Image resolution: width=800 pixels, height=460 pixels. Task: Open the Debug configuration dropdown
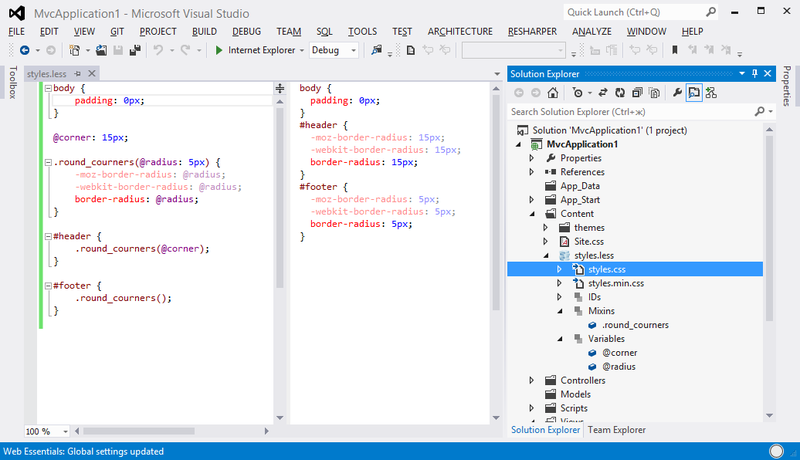tap(353, 50)
